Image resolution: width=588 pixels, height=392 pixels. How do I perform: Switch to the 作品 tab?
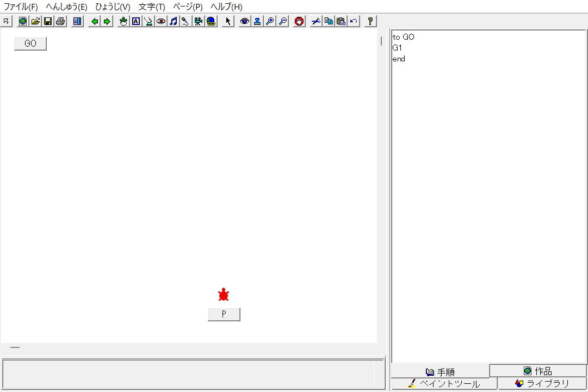pos(538,371)
